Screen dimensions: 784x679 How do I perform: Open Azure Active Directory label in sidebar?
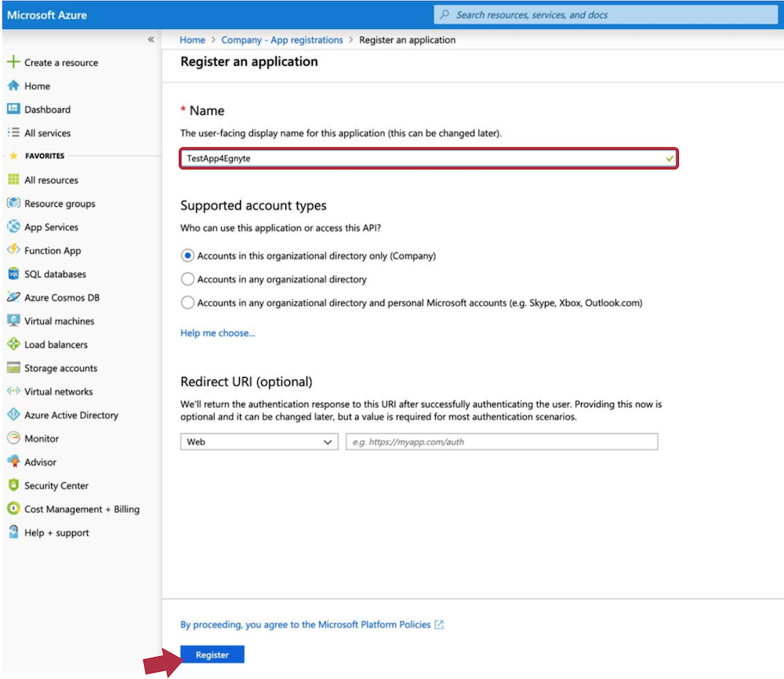[x=71, y=415]
